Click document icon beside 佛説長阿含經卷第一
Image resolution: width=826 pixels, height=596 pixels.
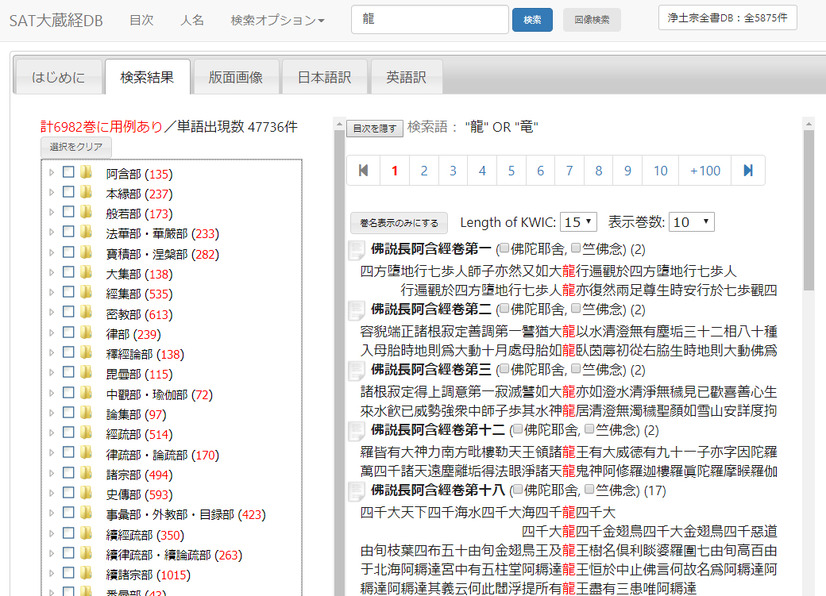[357, 249]
